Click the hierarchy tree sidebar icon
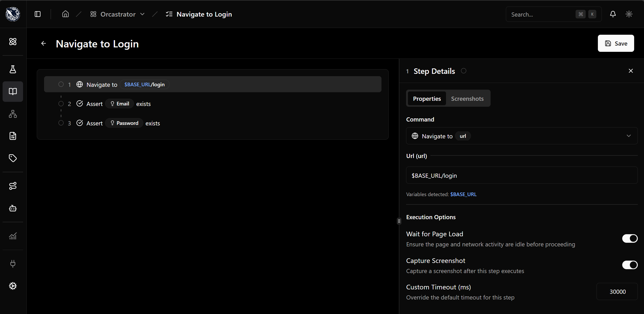Screen dimensions: 644x314 point(13,114)
